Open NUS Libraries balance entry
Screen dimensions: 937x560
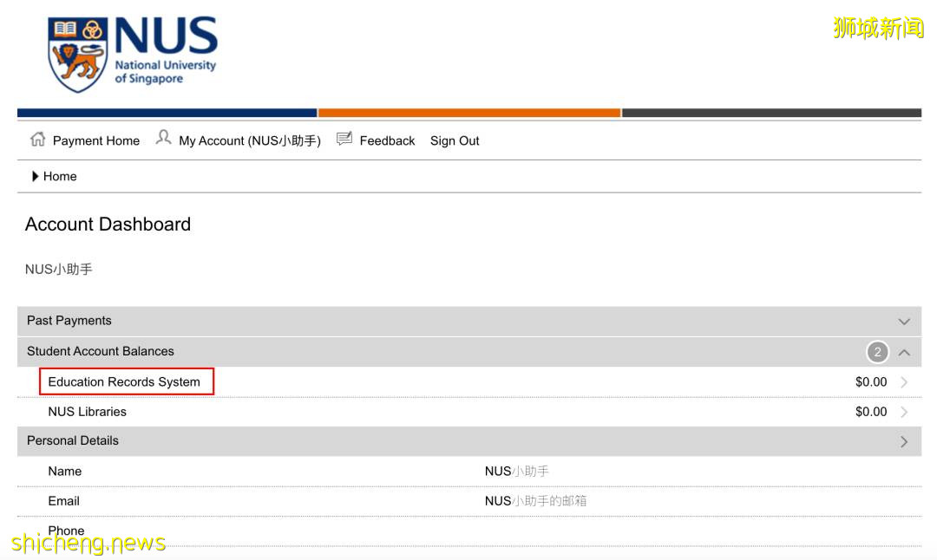tap(87, 412)
